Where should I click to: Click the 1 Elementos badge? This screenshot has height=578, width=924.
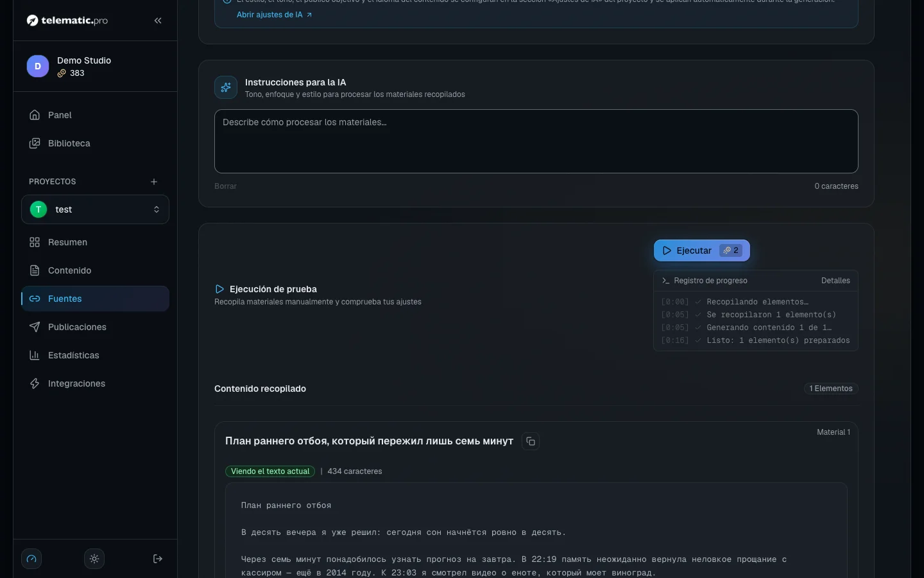(831, 389)
